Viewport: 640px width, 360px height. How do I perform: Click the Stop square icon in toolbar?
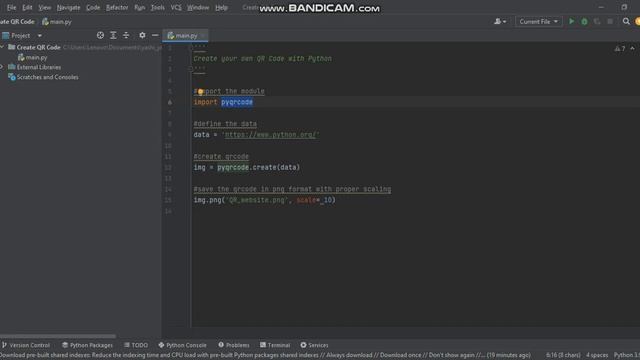click(610, 21)
